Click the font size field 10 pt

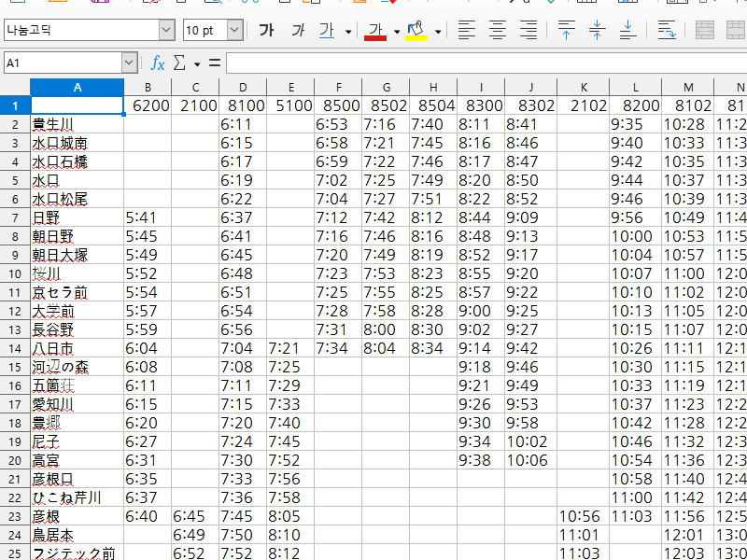click(205, 31)
